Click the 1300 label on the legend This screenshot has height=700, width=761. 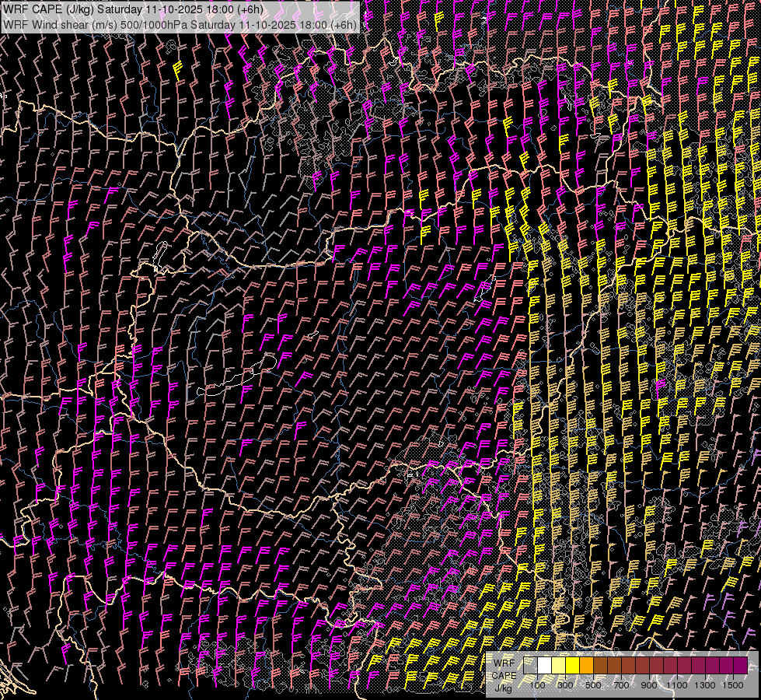705,685
